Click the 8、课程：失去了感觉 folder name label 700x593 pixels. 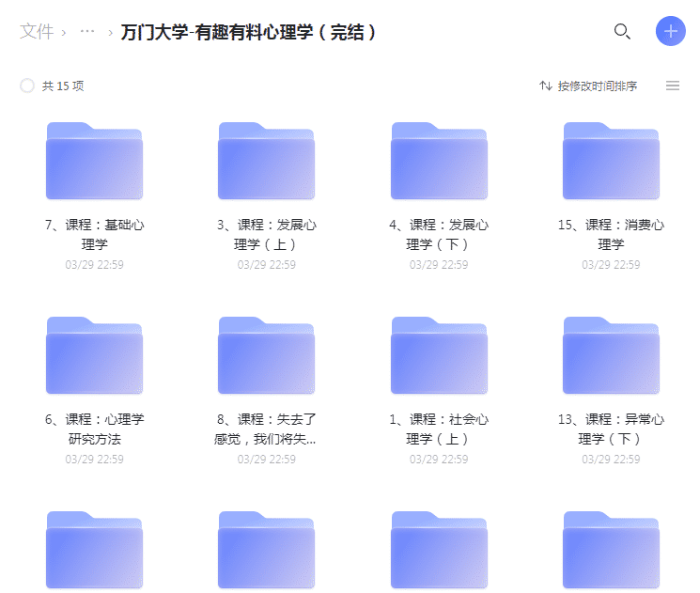(x=266, y=429)
